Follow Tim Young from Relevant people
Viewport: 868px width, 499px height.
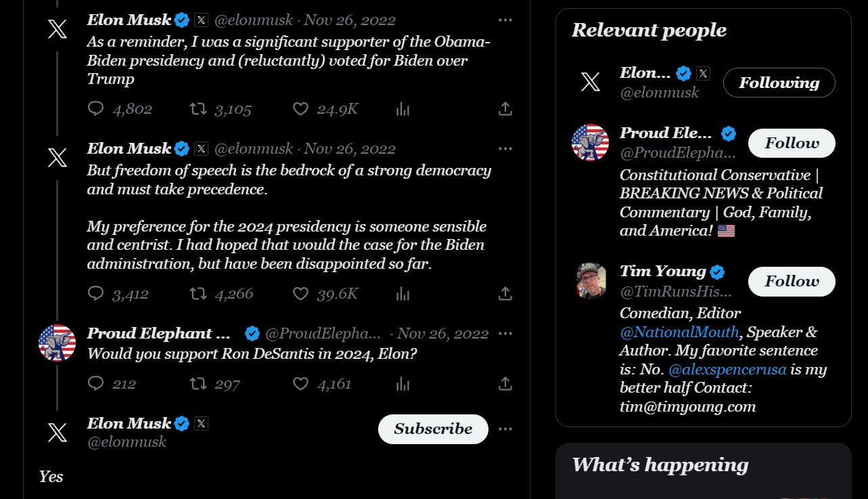[791, 281]
